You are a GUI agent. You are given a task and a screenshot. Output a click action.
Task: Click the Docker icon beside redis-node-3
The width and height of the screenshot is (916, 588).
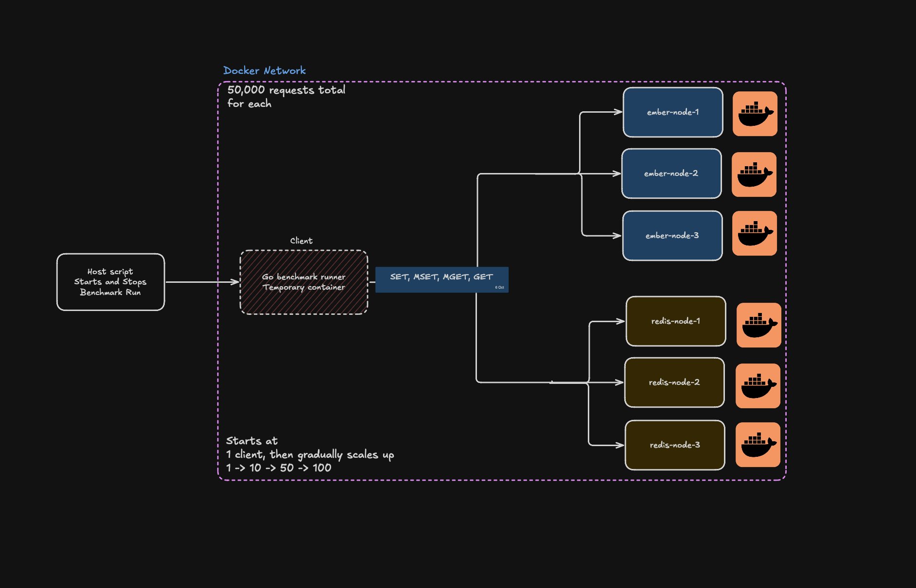(x=757, y=445)
